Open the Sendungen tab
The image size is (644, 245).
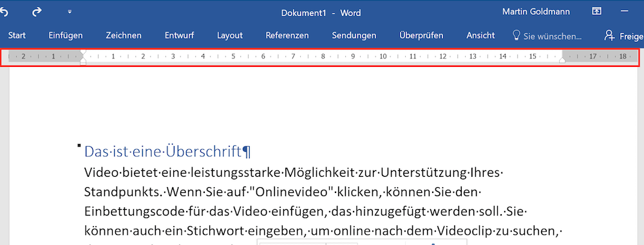click(354, 36)
